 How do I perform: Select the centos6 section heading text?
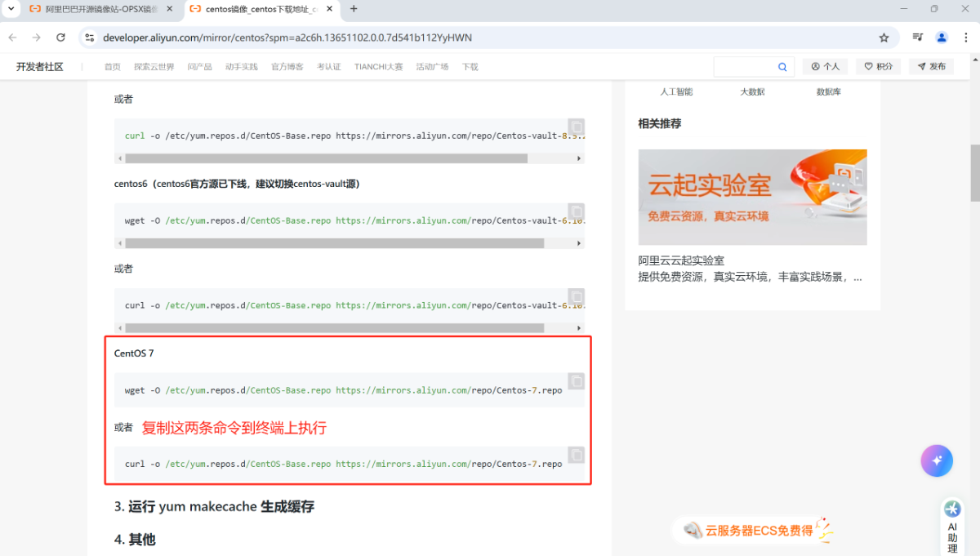pos(237,184)
